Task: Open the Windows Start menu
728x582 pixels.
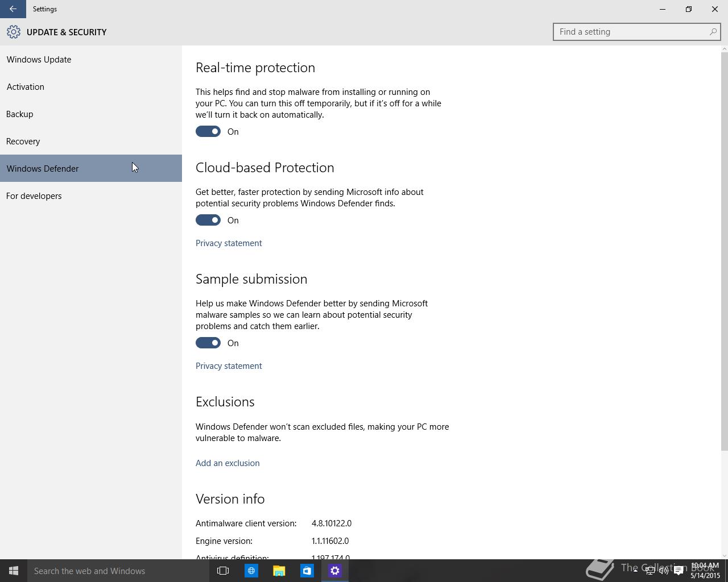Action: (14, 571)
